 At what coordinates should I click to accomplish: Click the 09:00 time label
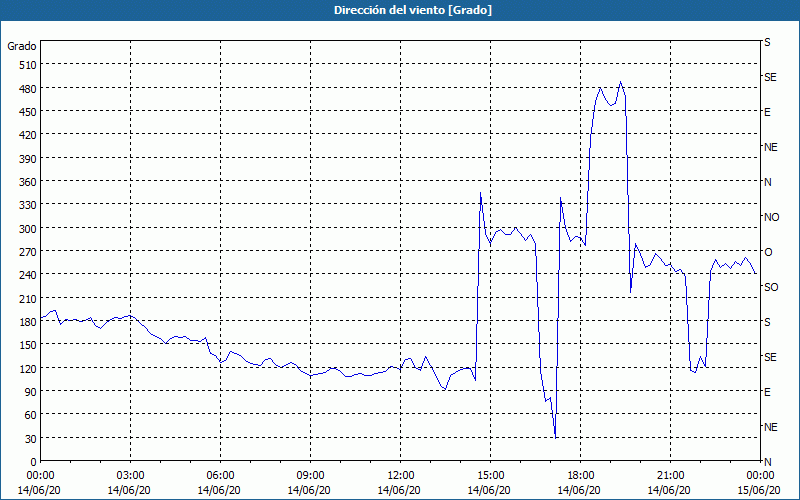coord(310,476)
